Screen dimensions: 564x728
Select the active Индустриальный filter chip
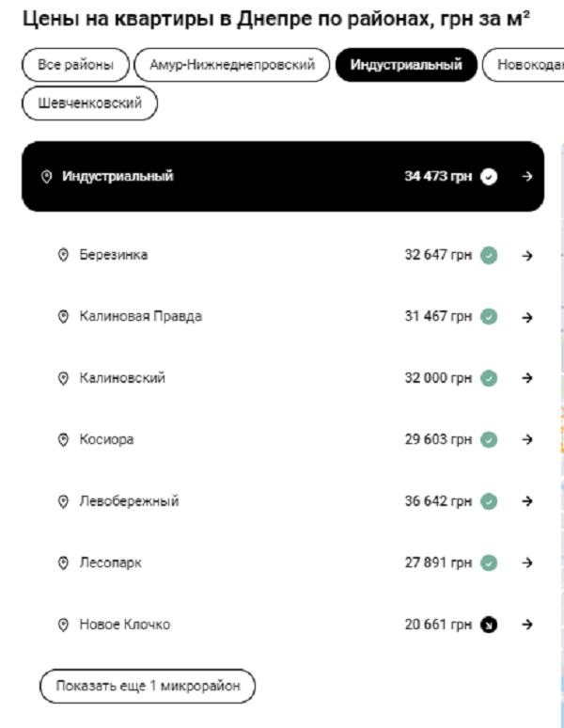(406, 65)
